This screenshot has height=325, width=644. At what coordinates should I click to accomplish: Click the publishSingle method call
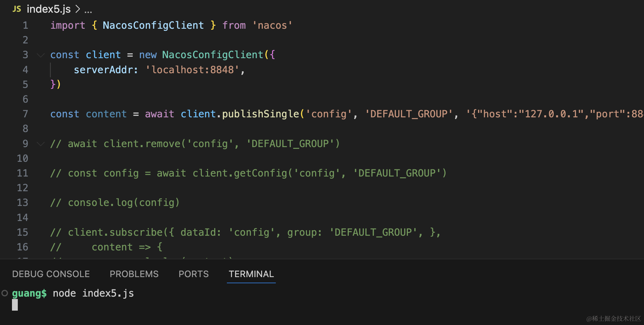point(261,114)
